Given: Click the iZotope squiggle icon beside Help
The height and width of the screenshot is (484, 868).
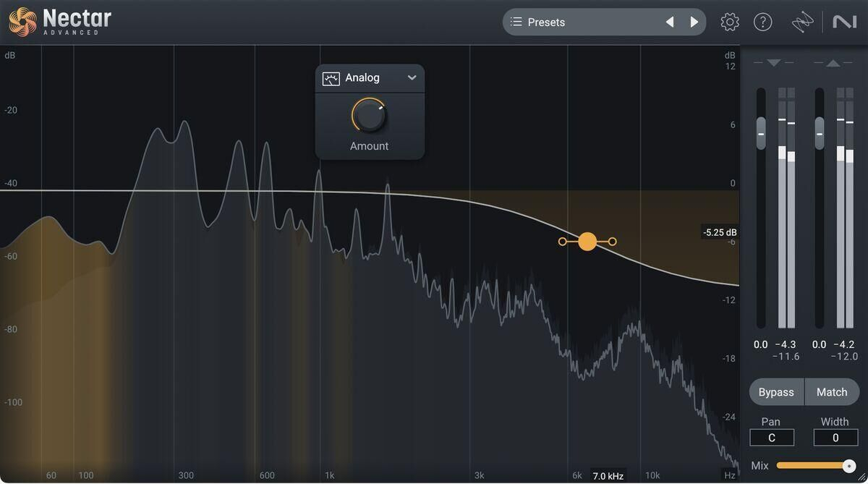Looking at the screenshot, I should pos(802,23).
